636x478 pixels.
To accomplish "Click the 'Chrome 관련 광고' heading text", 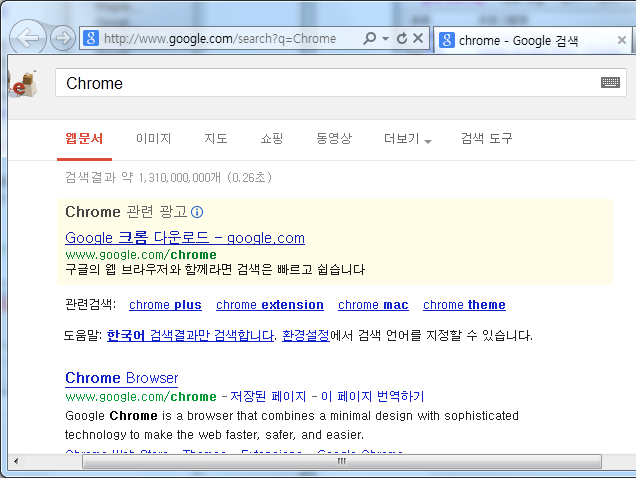I will [126, 212].
